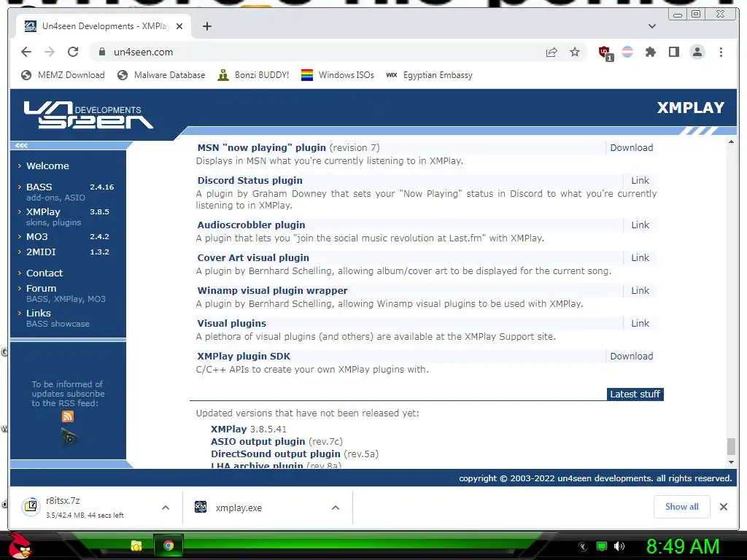Click the un4seen developments logo
Screen dimensions: 747x560
coord(88,114)
